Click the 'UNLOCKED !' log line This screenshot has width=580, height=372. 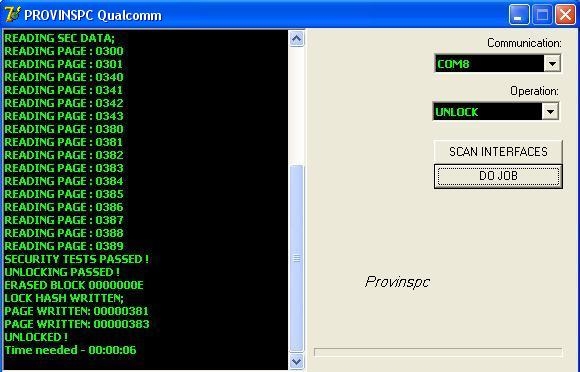36,337
